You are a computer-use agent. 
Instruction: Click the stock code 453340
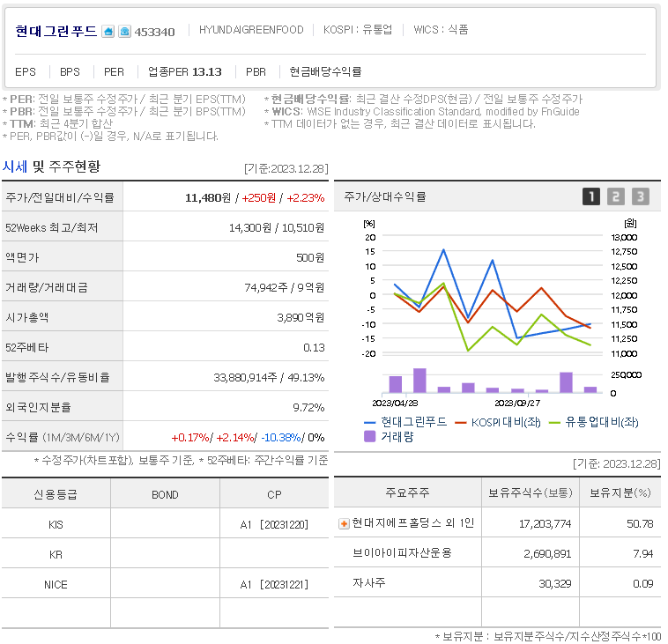point(154,33)
